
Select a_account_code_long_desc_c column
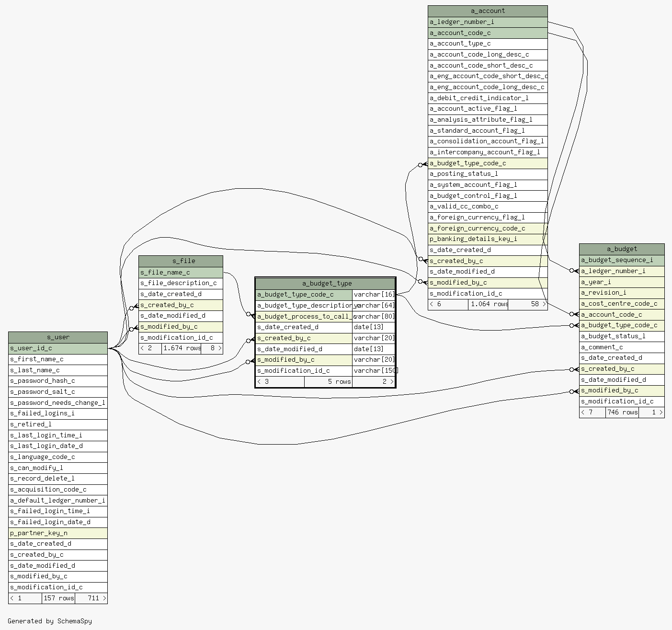488,55
